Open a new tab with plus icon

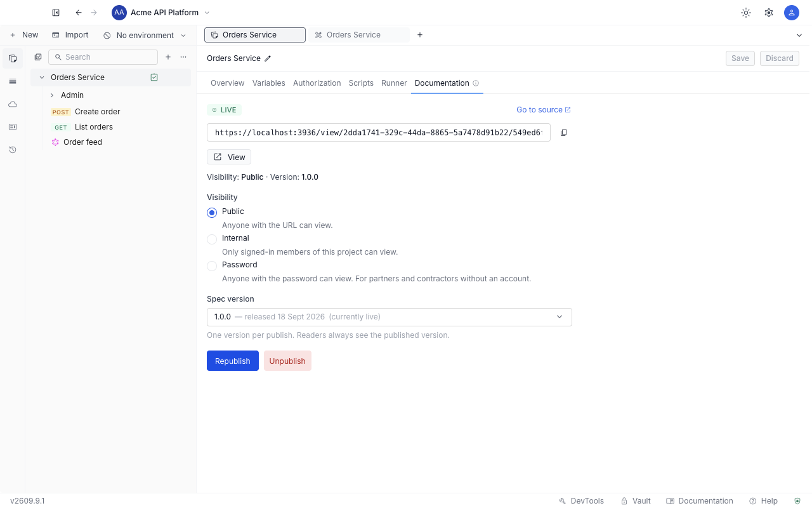pyautogui.click(x=420, y=35)
